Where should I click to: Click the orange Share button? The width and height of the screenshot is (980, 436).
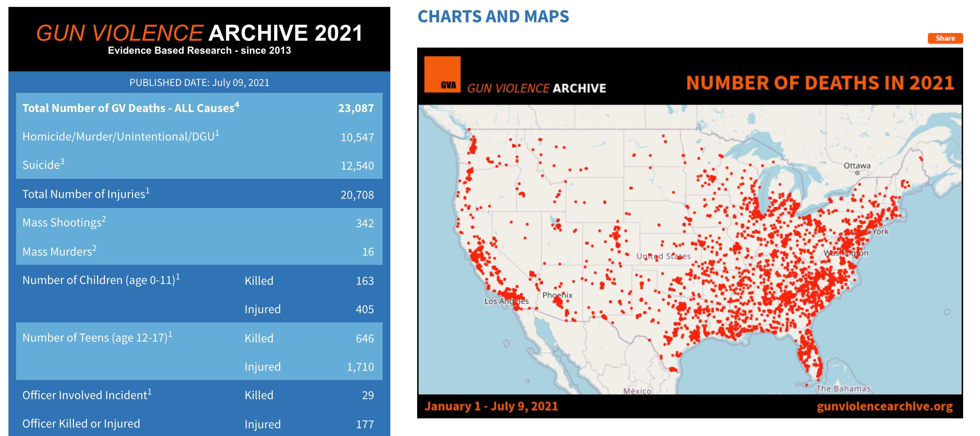click(x=945, y=38)
